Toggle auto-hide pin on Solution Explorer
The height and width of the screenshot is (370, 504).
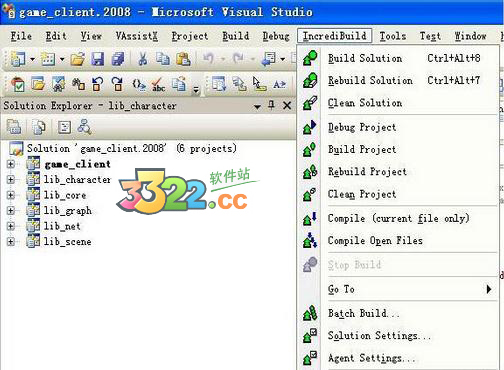272,106
